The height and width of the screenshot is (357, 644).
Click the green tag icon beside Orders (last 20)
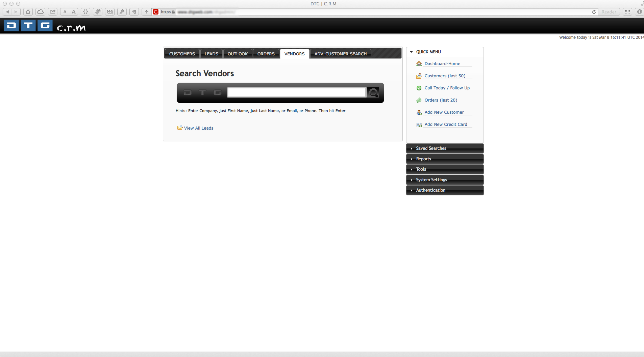point(419,100)
